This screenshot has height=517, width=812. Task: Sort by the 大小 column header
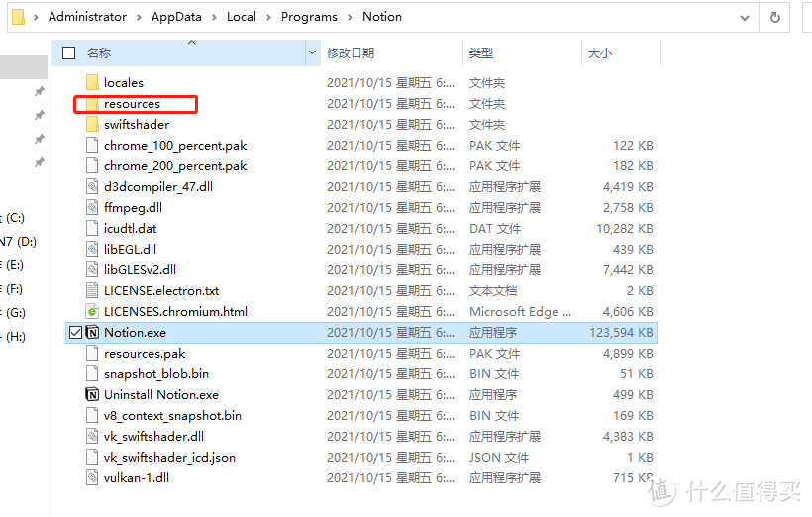[x=599, y=52]
